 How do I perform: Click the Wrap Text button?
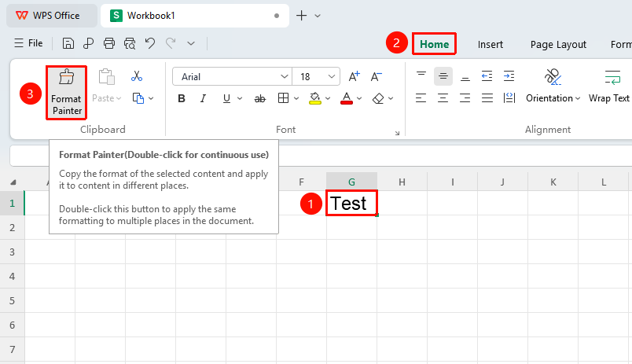pyautogui.click(x=609, y=86)
